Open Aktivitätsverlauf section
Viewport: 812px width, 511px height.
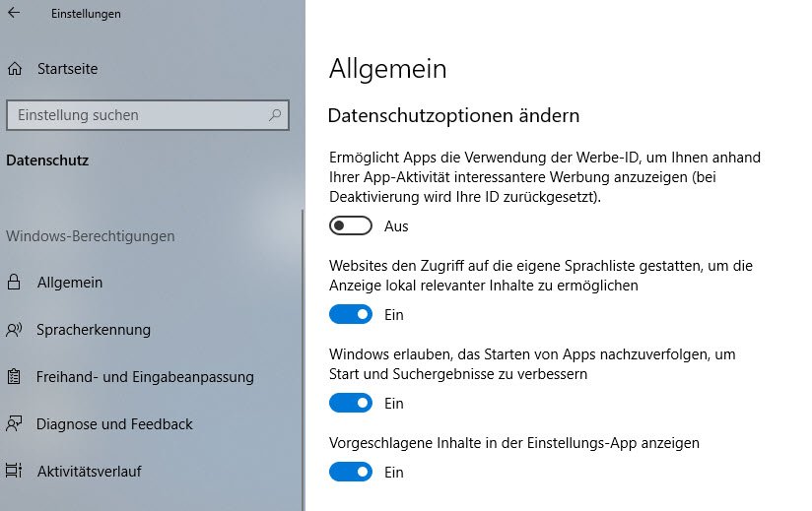89,472
